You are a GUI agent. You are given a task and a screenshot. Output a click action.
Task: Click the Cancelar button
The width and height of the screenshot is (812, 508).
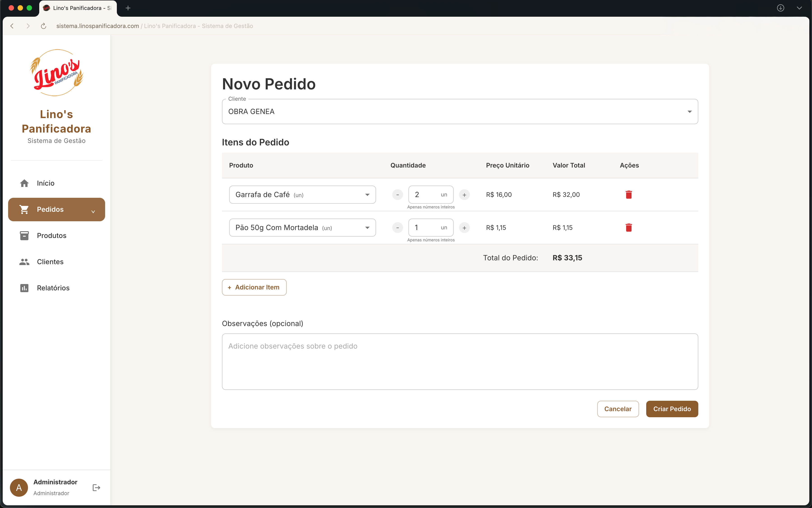[618, 409]
